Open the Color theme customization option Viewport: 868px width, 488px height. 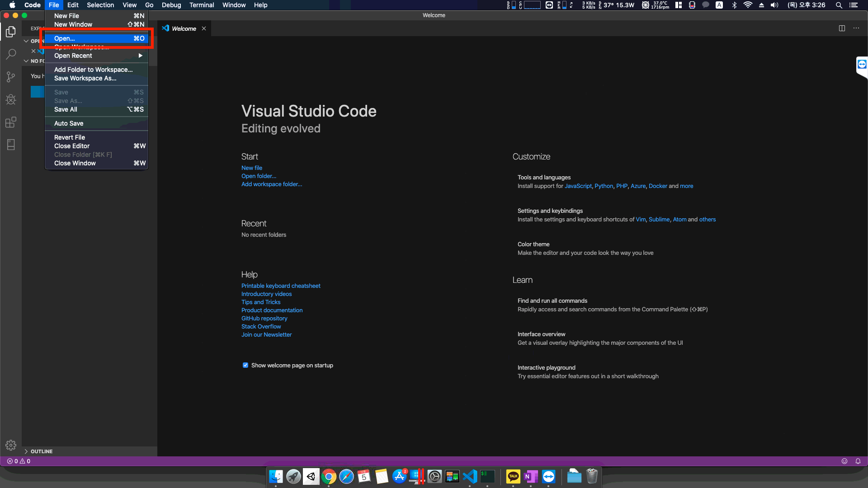coord(533,244)
